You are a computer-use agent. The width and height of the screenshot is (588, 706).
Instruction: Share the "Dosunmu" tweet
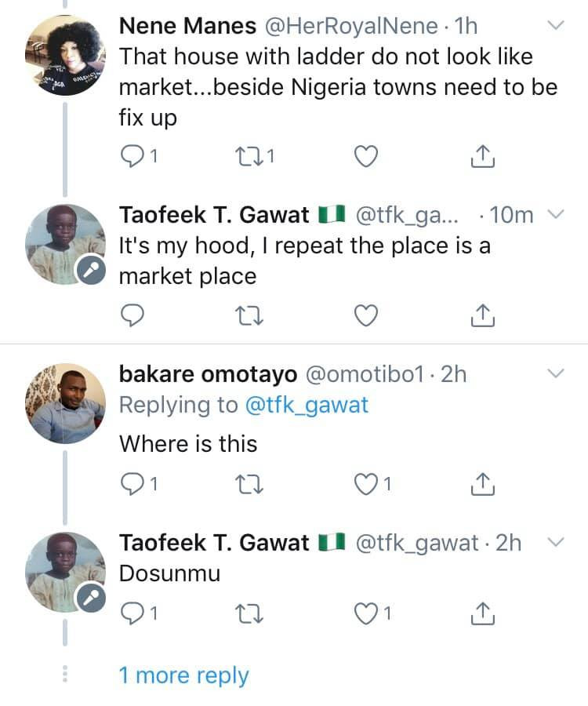483,614
